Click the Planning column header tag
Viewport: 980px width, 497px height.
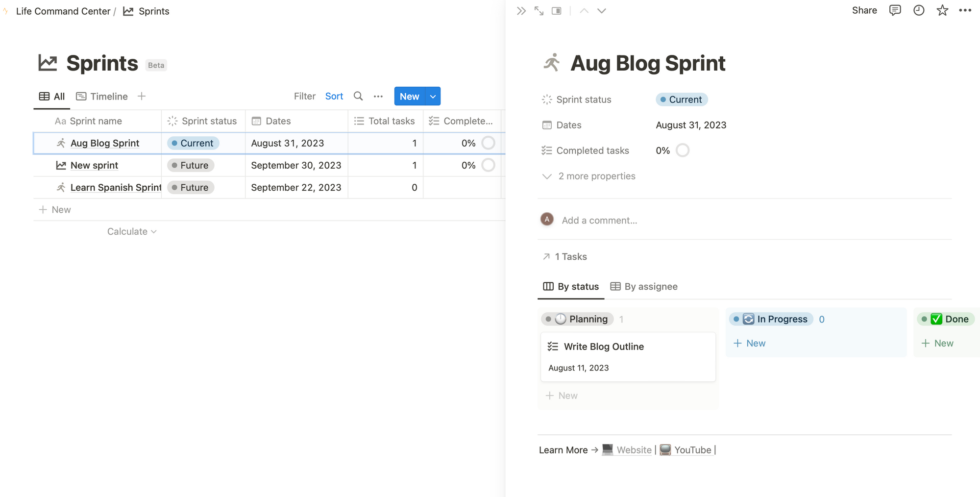point(578,319)
